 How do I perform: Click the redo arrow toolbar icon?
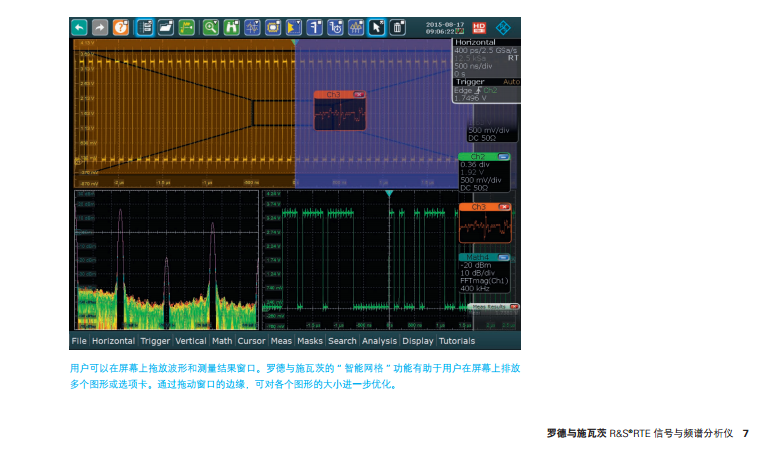pyautogui.click(x=100, y=27)
